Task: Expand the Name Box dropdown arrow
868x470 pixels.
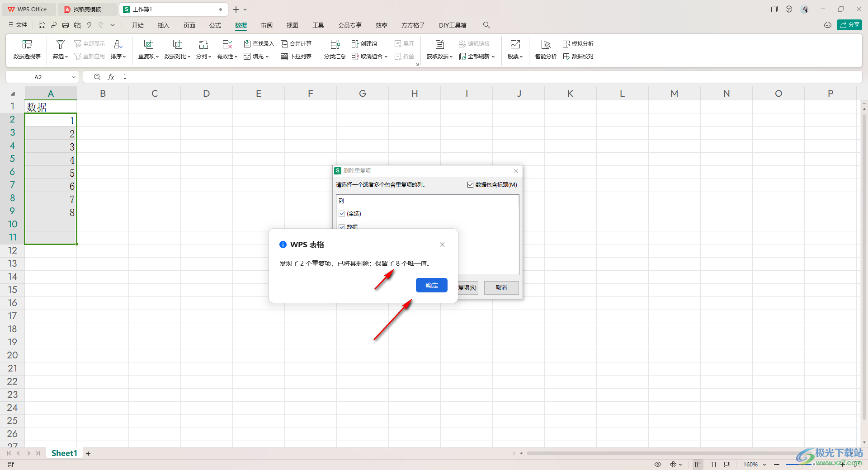Action: [x=73, y=77]
